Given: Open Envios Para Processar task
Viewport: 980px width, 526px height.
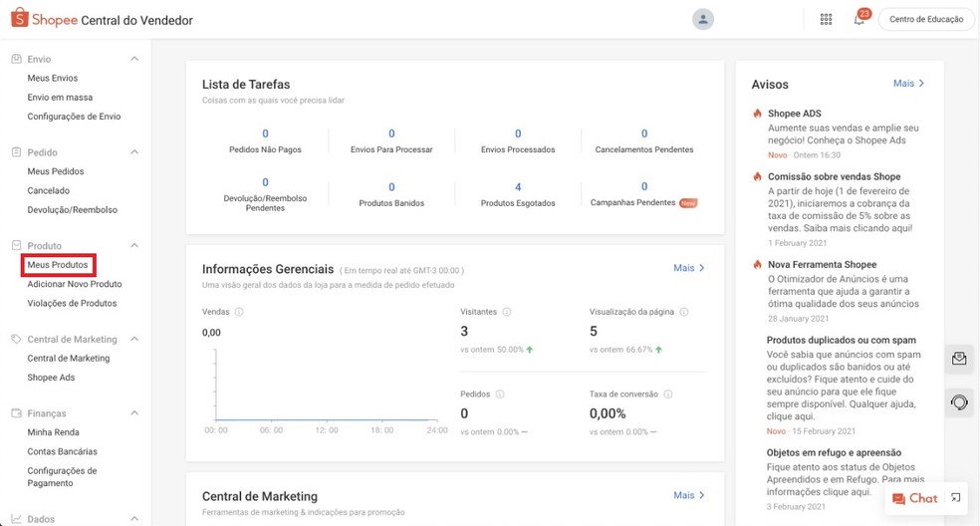Looking at the screenshot, I should point(391,140).
